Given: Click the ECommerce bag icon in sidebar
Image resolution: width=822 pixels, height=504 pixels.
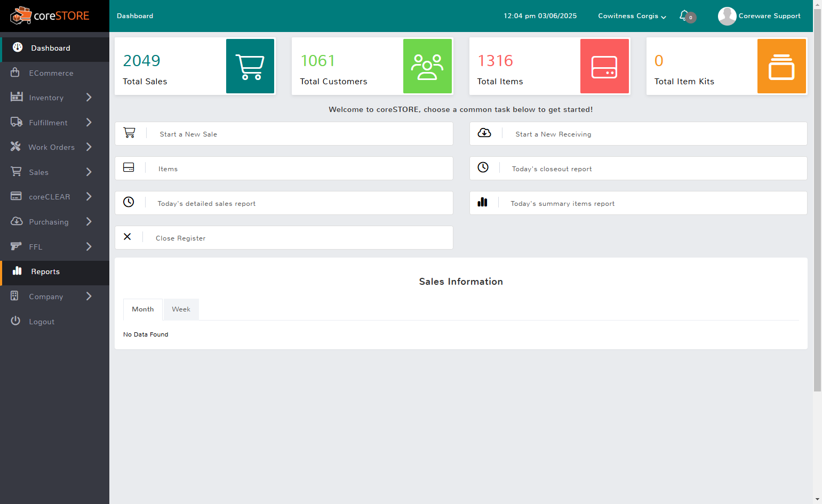Looking at the screenshot, I should [x=15, y=73].
